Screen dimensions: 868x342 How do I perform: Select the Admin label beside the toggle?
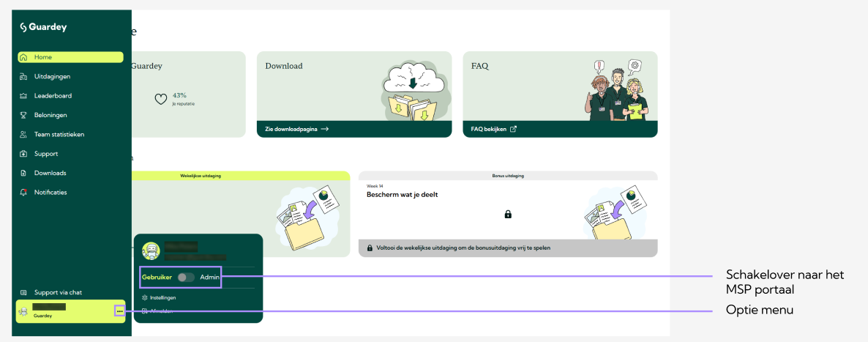209,278
